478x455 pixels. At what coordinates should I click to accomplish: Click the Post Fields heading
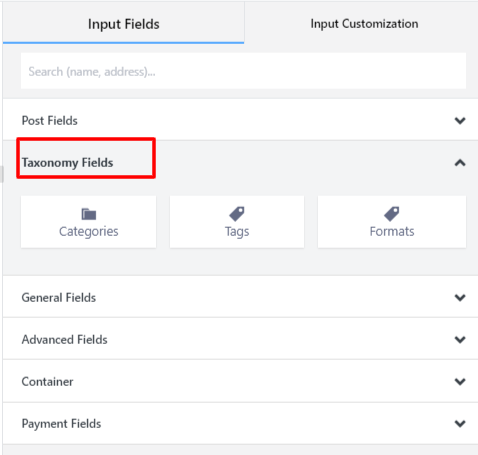pos(49,120)
